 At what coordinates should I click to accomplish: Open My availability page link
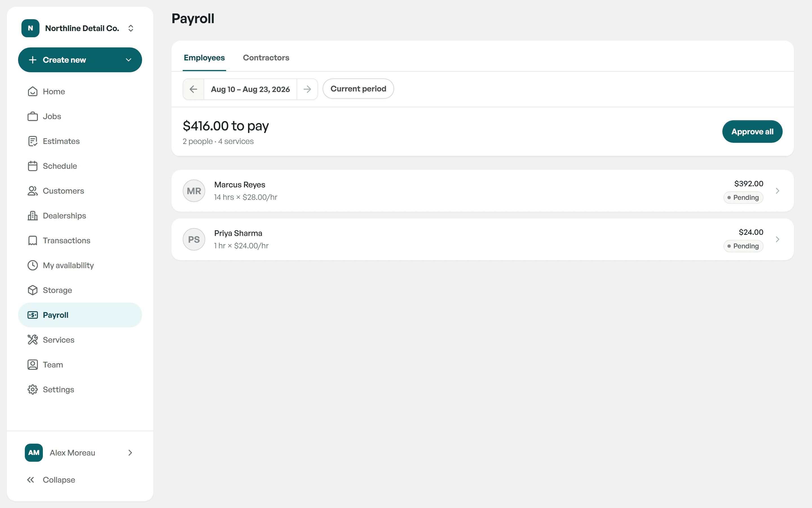pos(80,265)
